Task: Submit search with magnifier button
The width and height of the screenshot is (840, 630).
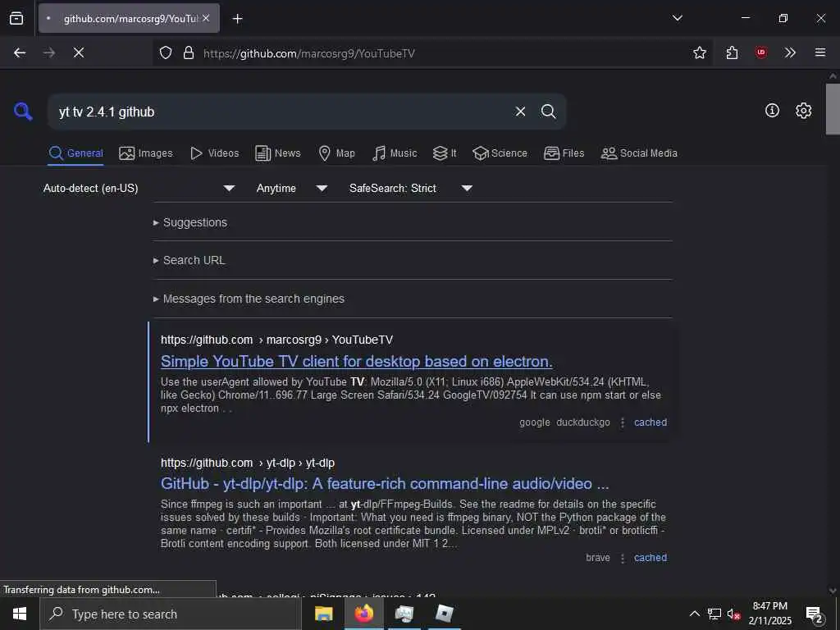Action: coord(548,112)
